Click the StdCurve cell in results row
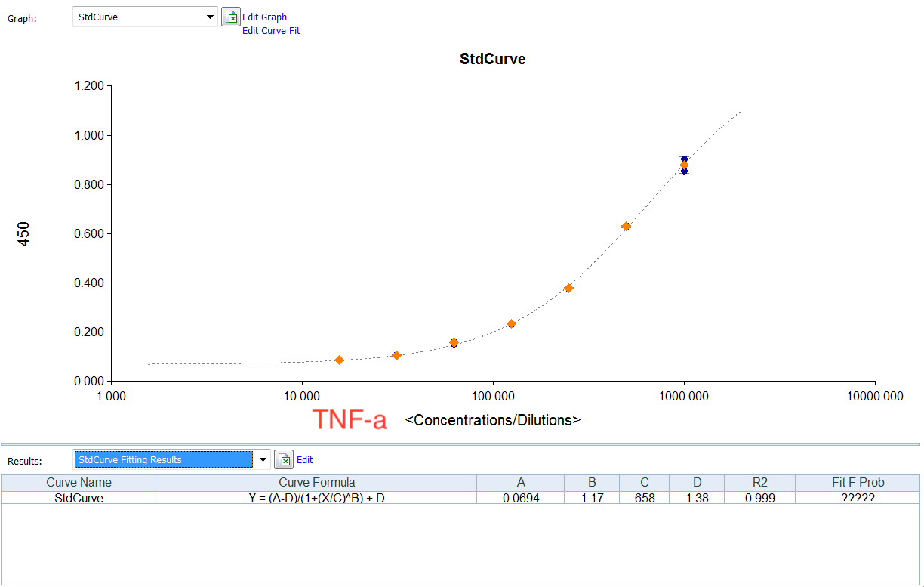Image resolution: width=924 pixels, height=587 pixels. point(79,499)
